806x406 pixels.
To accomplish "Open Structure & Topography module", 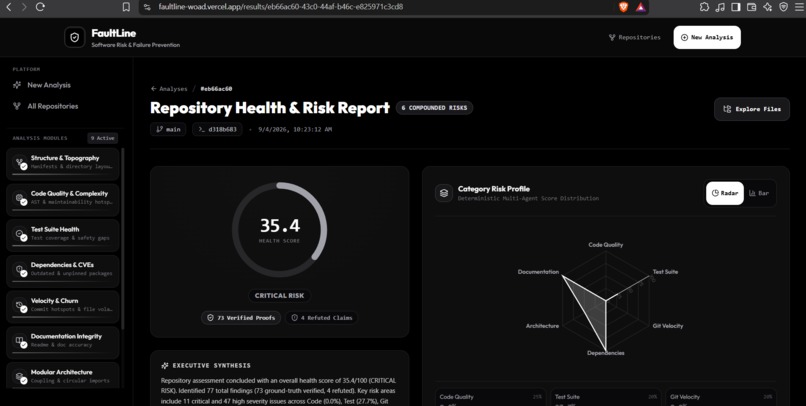I will [63, 163].
